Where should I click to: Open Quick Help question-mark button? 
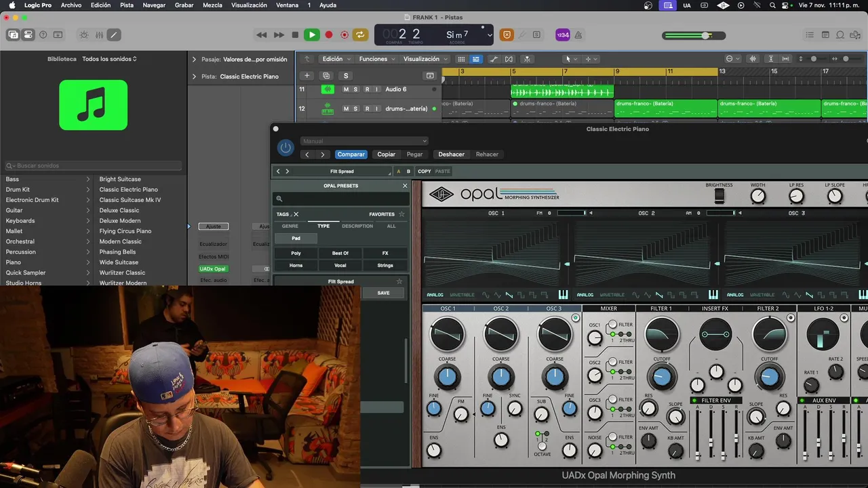coord(43,35)
